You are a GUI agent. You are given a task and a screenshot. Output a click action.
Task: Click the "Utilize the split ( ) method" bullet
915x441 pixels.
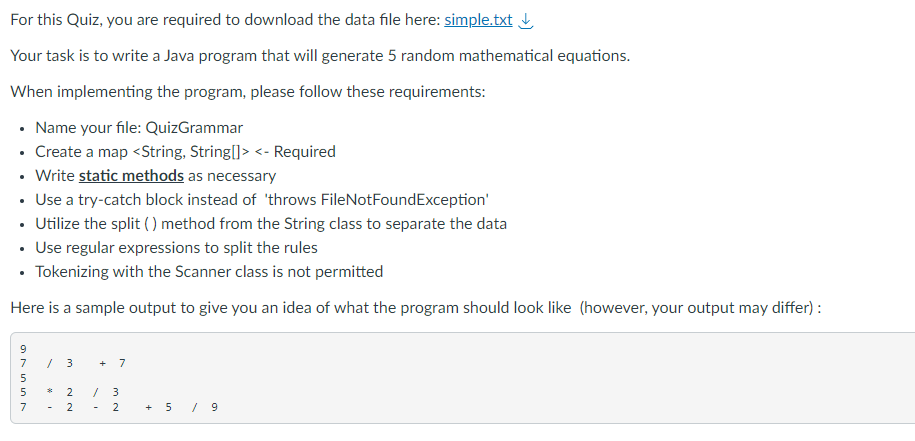tap(270, 223)
